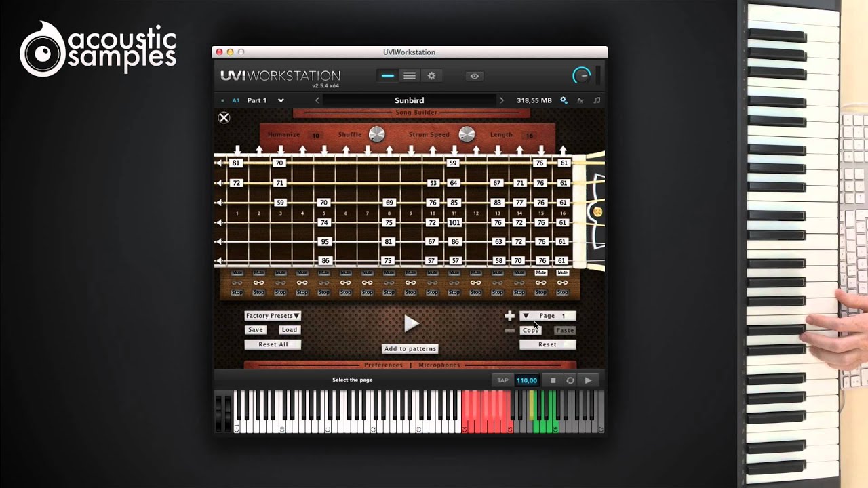Toggle Mute for step 15

(540, 272)
